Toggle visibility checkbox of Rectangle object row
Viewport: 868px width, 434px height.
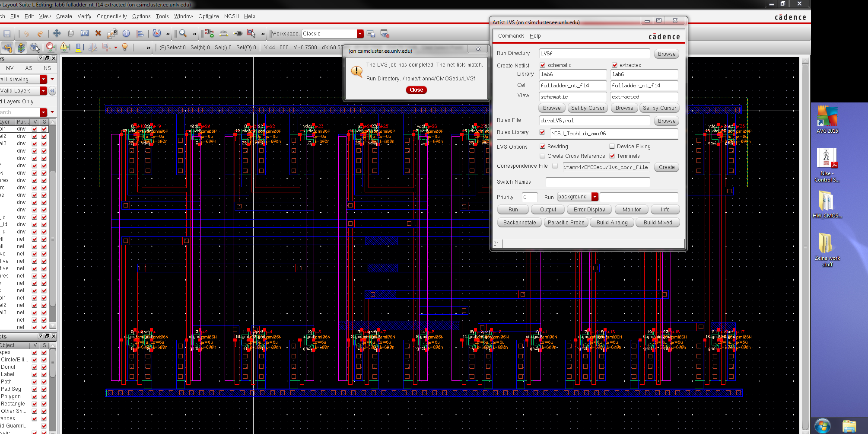(35, 404)
